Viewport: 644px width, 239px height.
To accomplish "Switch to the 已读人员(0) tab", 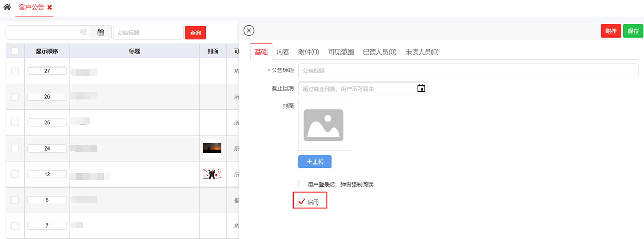I will 379,52.
